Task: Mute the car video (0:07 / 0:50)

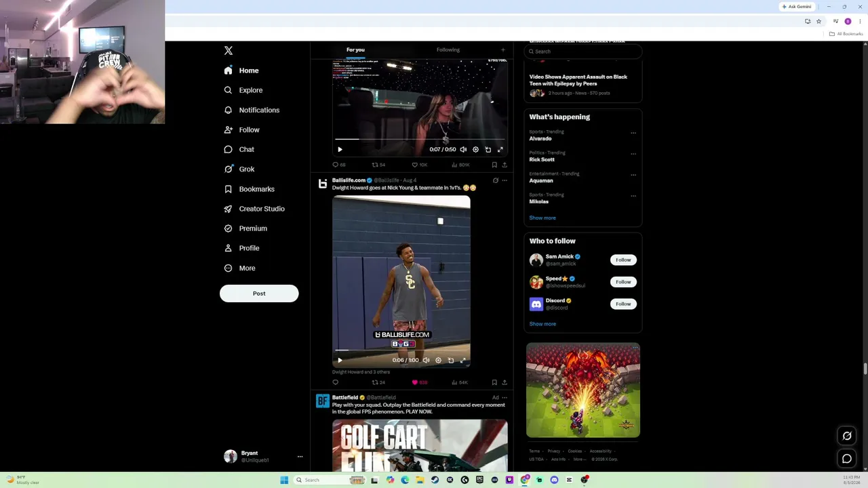Action: (x=463, y=150)
